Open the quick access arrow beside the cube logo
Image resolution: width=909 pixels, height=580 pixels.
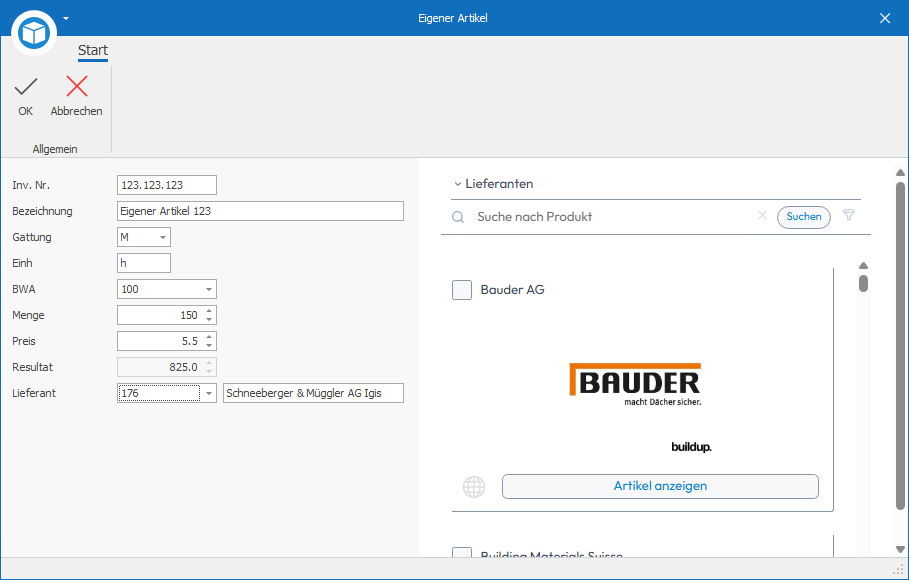[x=66, y=19]
